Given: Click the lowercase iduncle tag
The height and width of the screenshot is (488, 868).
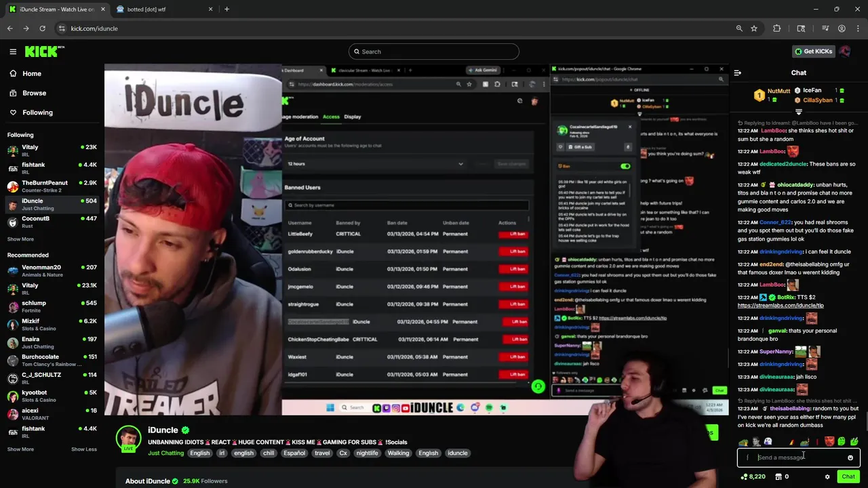Looking at the screenshot, I should [457, 453].
